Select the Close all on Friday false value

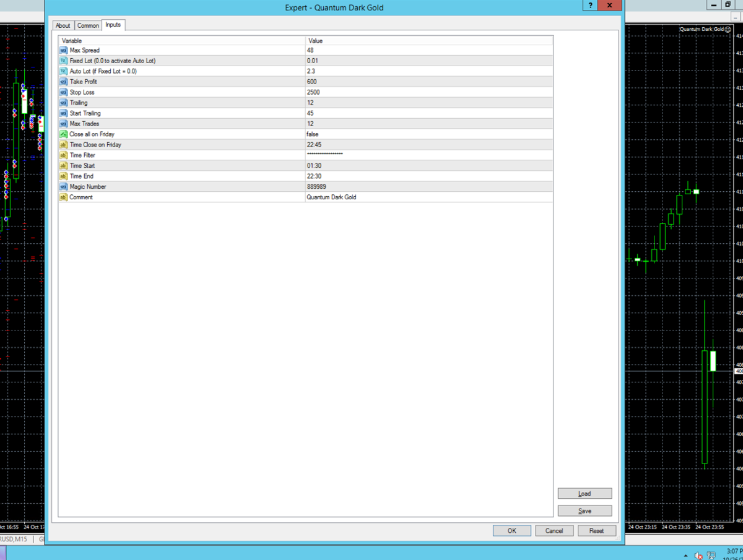click(x=313, y=134)
